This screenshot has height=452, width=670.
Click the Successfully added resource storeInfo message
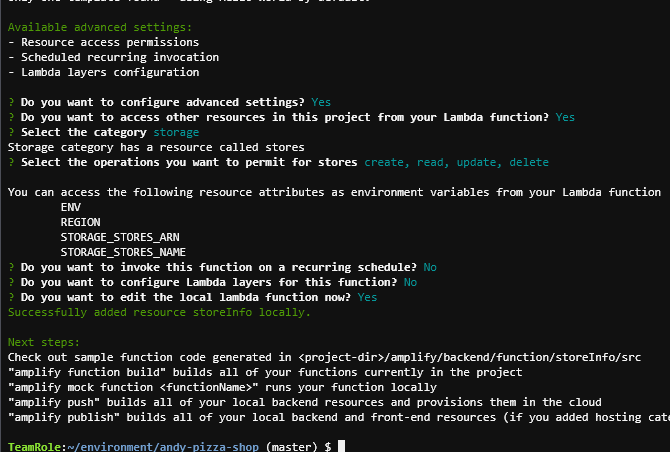[x=159, y=312]
